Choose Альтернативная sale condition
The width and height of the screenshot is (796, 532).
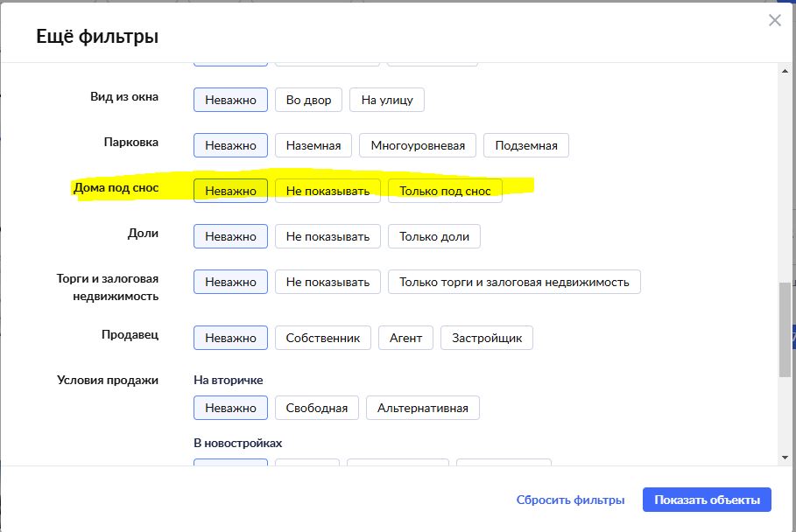[422, 408]
